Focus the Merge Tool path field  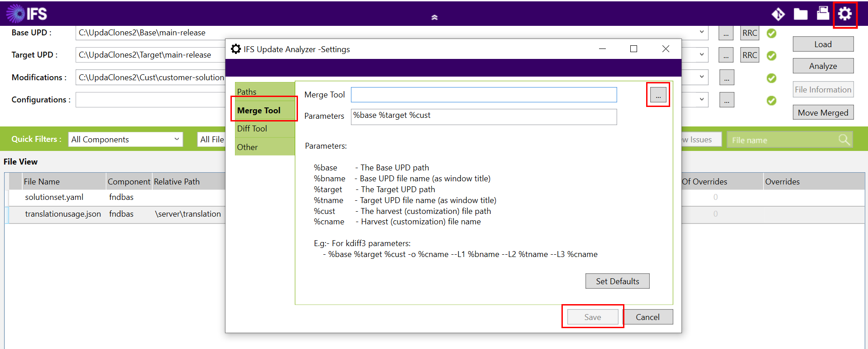[484, 95]
